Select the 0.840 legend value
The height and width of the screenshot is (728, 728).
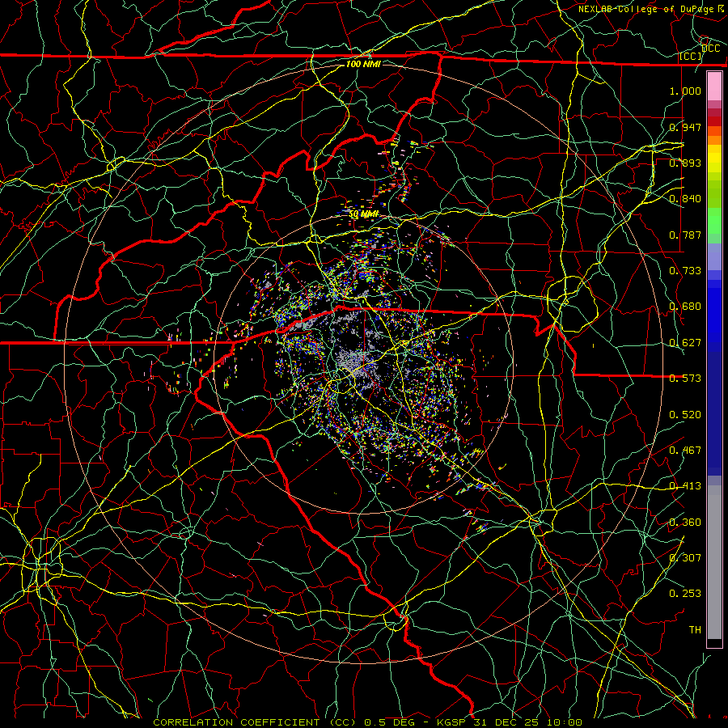685,199
